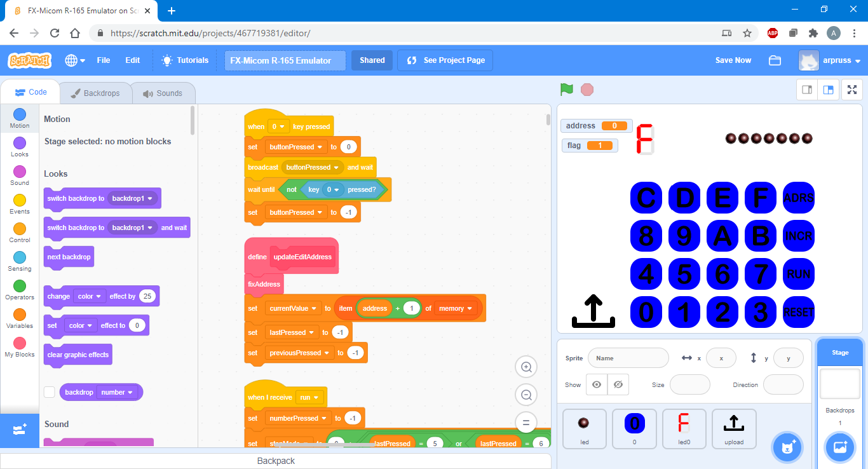Click the RESET key on stage keypad

tap(799, 312)
